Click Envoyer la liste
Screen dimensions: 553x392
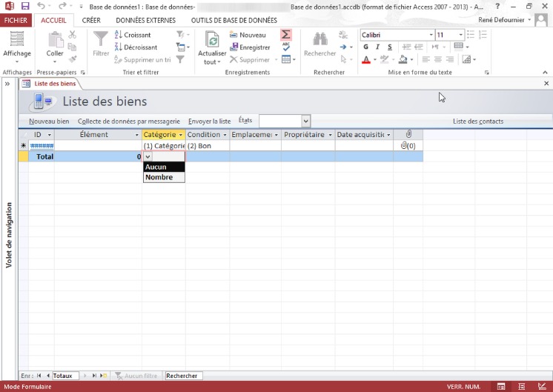pos(209,122)
